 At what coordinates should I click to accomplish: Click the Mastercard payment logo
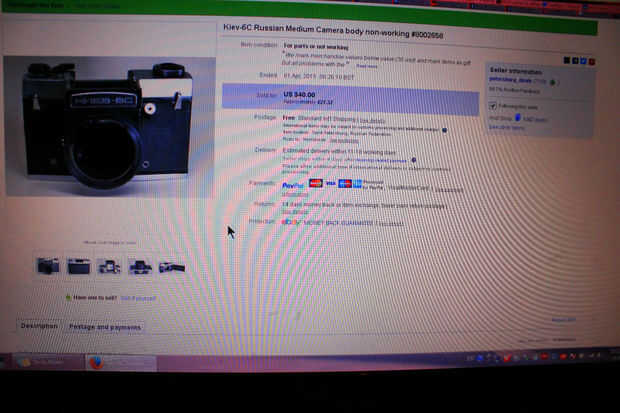316,183
